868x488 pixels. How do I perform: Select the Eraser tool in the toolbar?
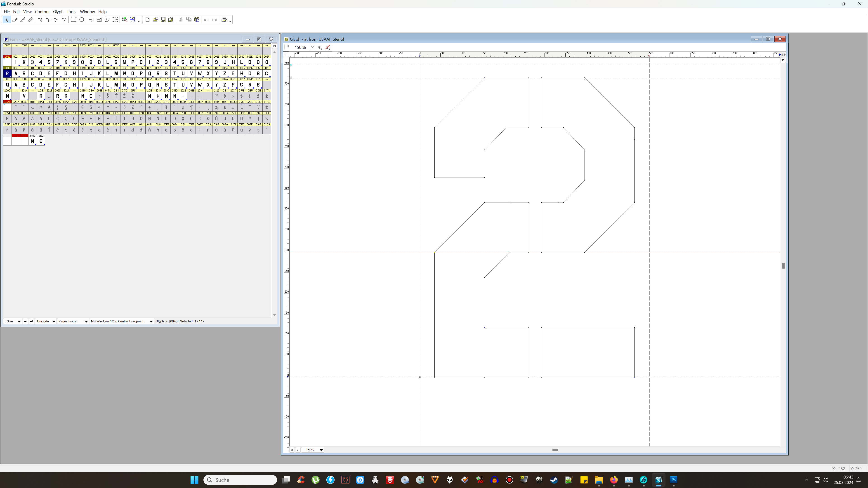point(15,20)
